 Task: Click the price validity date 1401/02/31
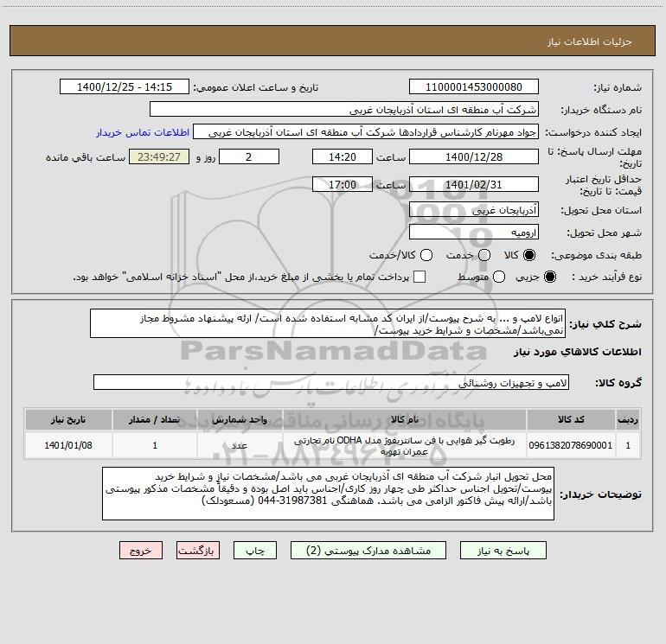pyautogui.click(x=474, y=184)
